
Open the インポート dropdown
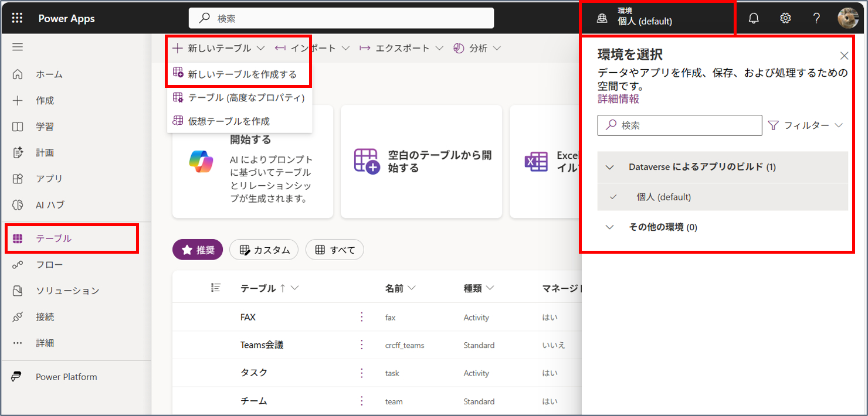(312, 48)
